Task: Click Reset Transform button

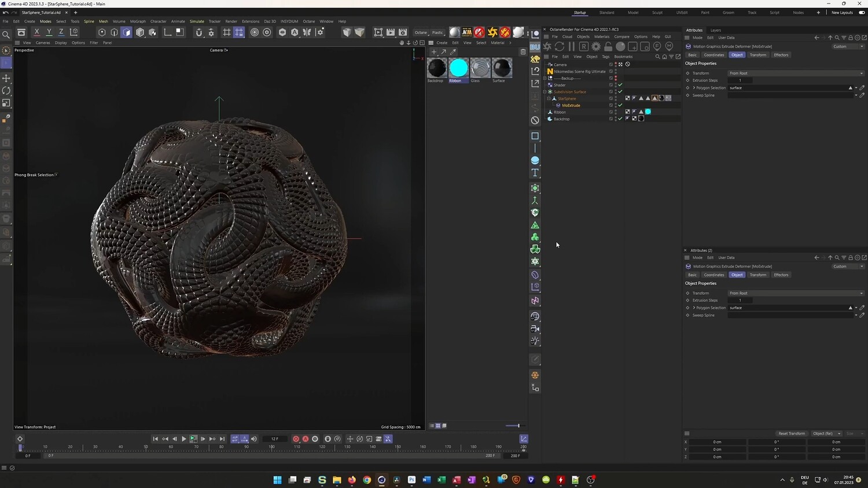Action: (x=792, y=434)
